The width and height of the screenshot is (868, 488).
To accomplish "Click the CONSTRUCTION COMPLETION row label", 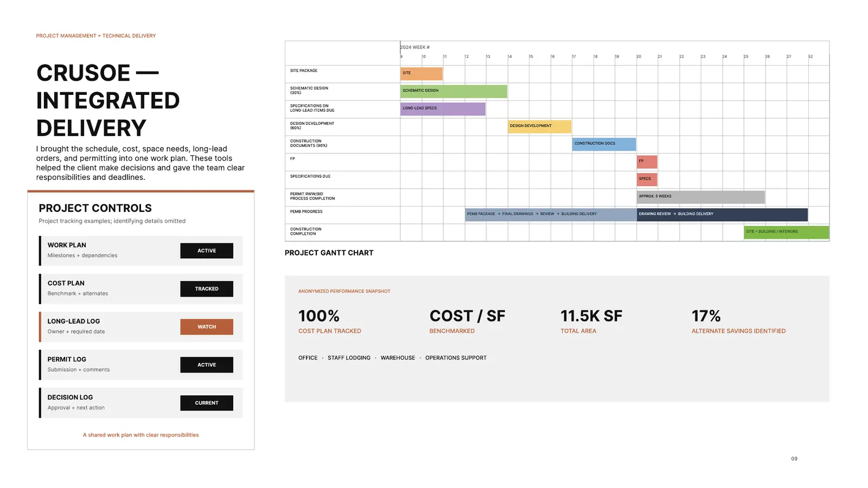I will [305, 232].
